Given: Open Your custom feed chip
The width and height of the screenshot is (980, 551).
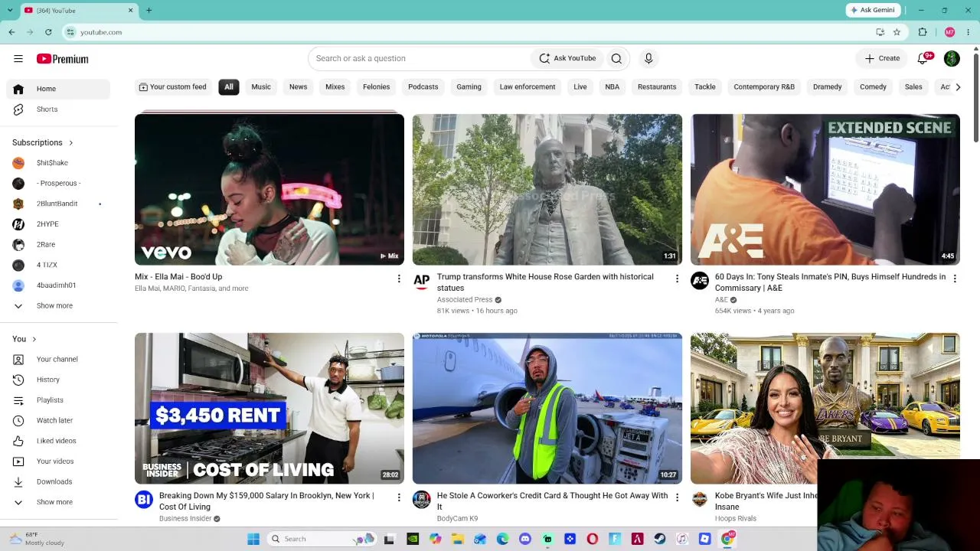Looking at the screenshot, I should [x=172, y=86].
